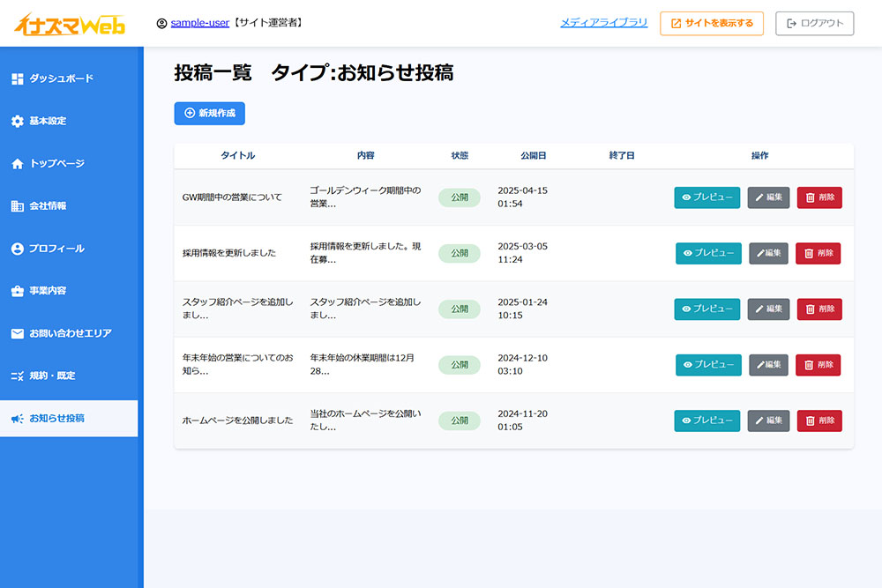Click the date 2025-03-05 11:24
Image resolution: width=882 pixels, height=588 pixels.
(x=522, y=252)
